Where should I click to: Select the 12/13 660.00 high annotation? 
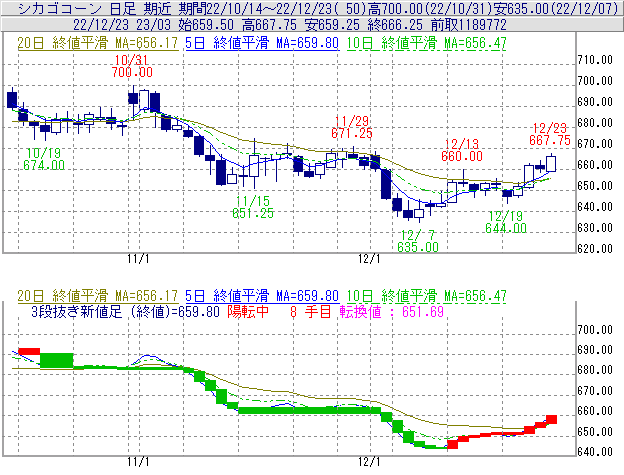tap(462, 150)
